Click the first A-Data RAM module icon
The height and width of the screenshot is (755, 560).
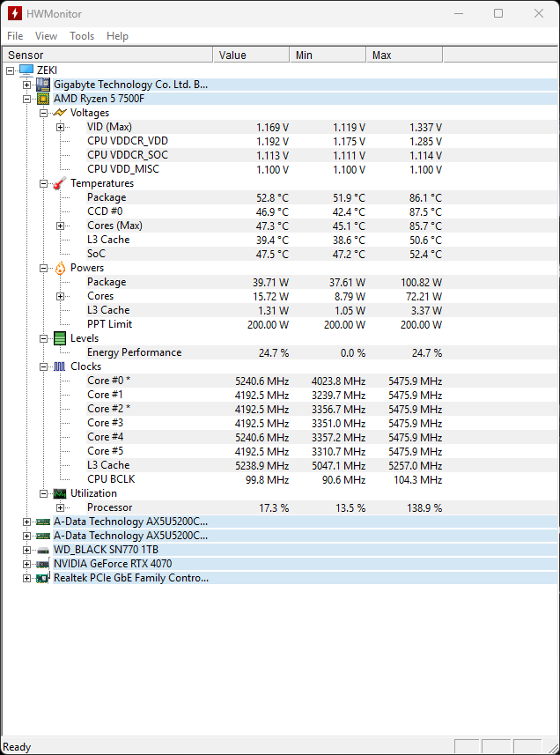point(43,522)
